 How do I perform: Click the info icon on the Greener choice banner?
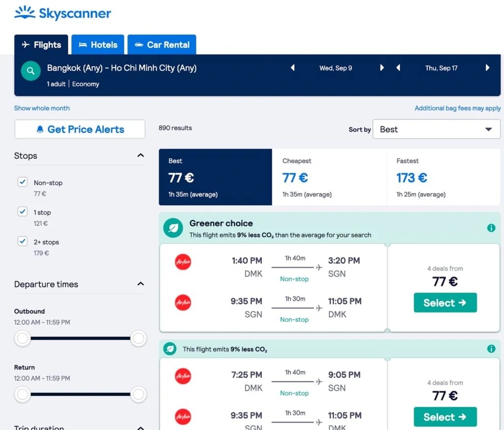click(491, 228)
